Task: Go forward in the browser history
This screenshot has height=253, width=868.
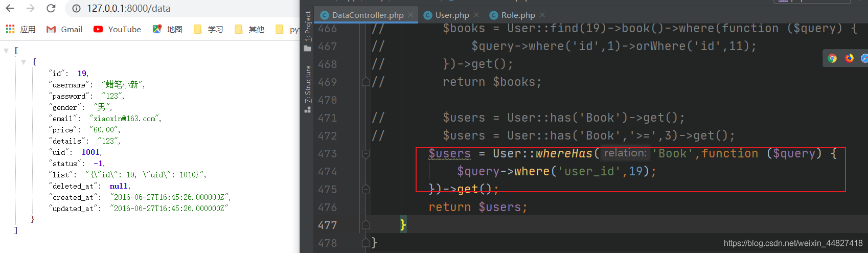Action: point(31,8)
